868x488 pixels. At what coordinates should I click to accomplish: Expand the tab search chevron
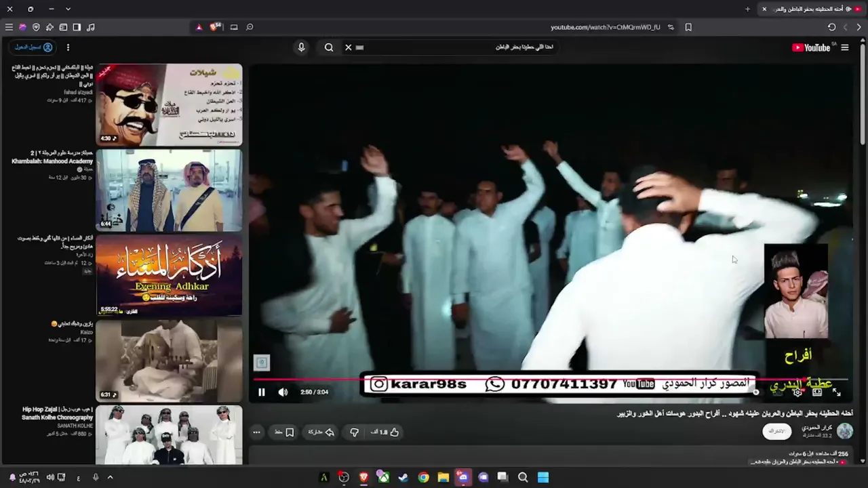click(68, 9)
